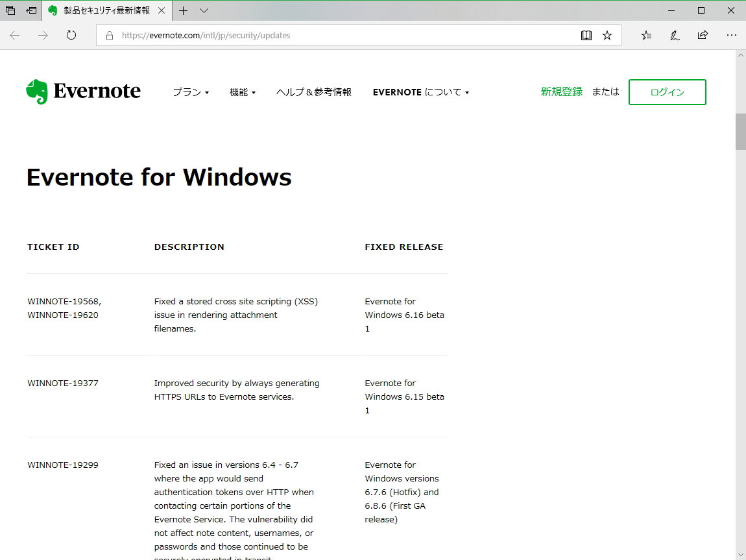
Task: Refresh the page with reload icon
Action: pyautogui.click(x=71, y=36)
